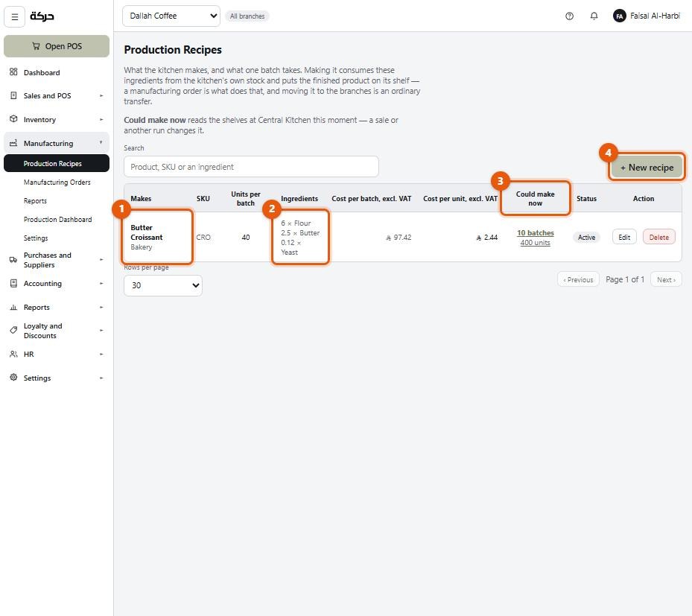This screenshot has width=692, height=616.
Task: Go to Dashboard in the sidebar
Action: 57,72
